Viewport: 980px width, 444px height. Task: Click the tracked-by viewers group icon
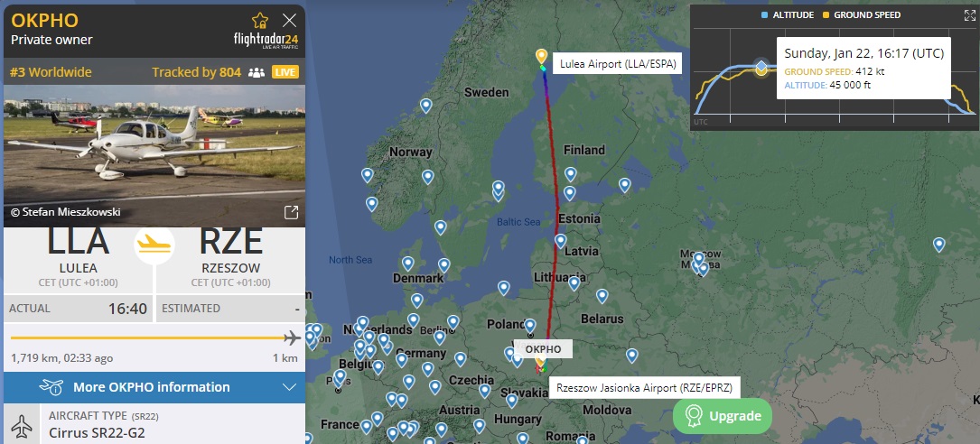(x=257, y=72)
